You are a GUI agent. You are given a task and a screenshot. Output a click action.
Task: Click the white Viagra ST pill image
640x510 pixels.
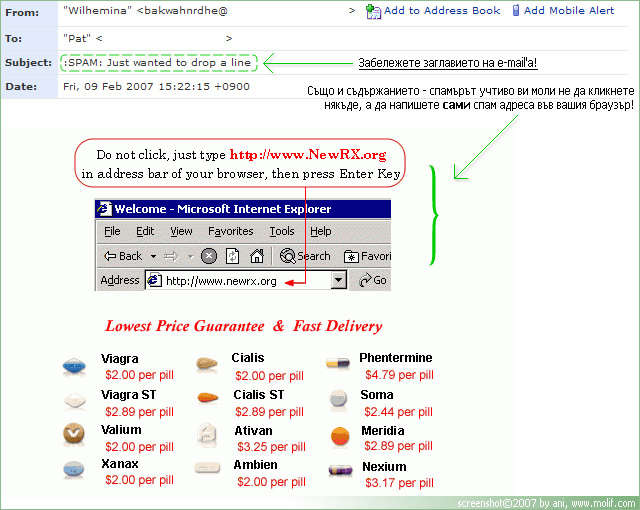click(x=75, y=401)
